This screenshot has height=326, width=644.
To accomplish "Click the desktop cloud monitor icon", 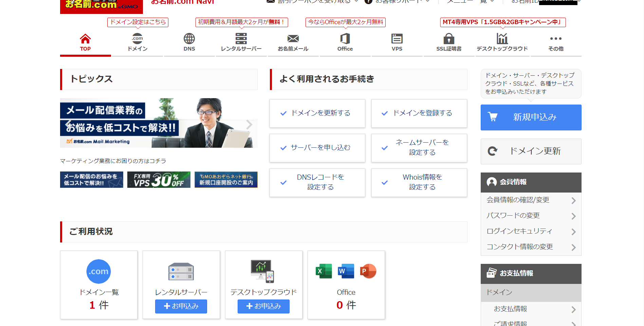I will pos(262,271).
